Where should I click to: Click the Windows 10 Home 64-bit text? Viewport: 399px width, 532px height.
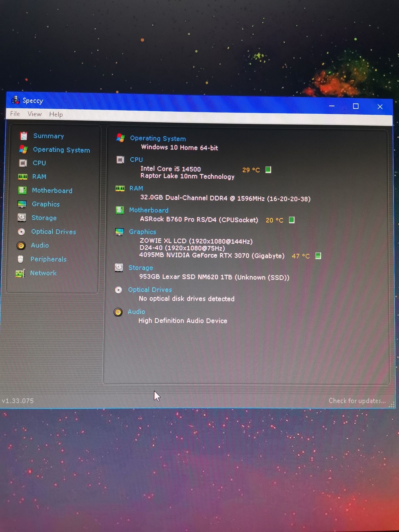[180, 147]
